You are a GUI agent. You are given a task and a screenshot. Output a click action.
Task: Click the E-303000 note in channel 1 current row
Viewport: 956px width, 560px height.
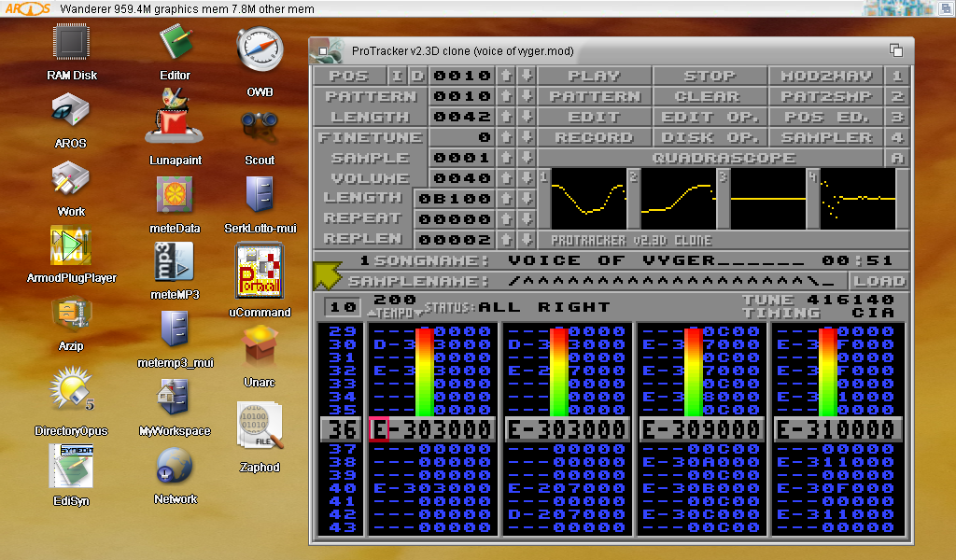coord(431,429)
